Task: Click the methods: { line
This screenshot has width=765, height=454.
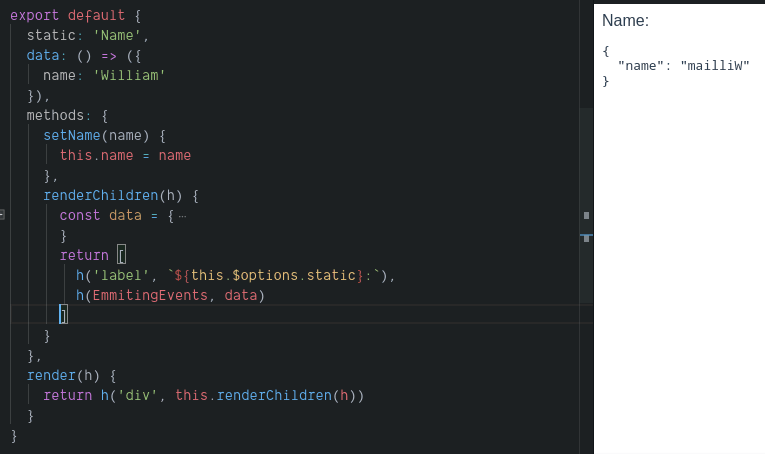Action: (67, 116)
